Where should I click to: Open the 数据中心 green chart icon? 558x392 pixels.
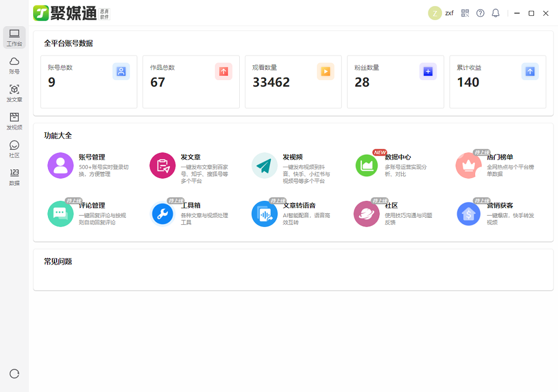[367, 166]
